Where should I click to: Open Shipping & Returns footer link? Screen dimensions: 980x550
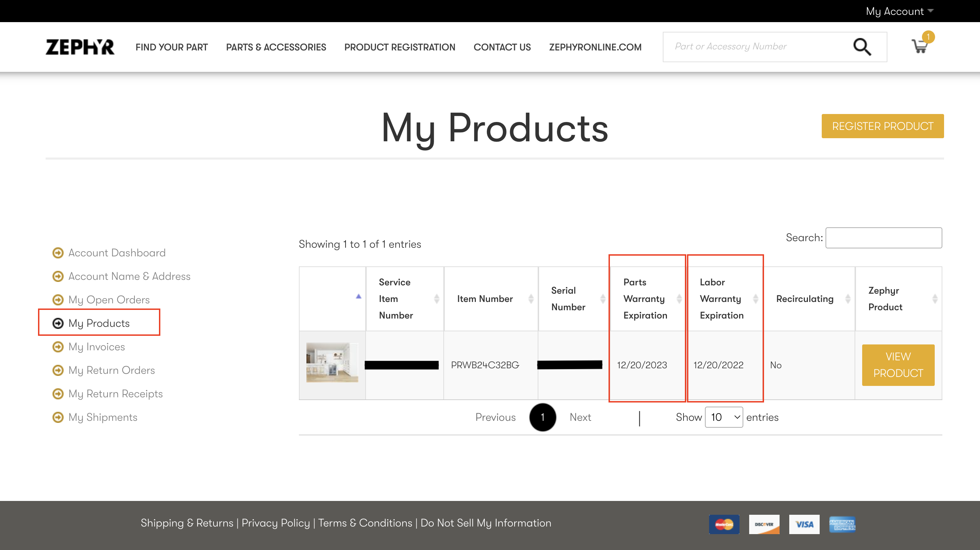click(187, 523)
